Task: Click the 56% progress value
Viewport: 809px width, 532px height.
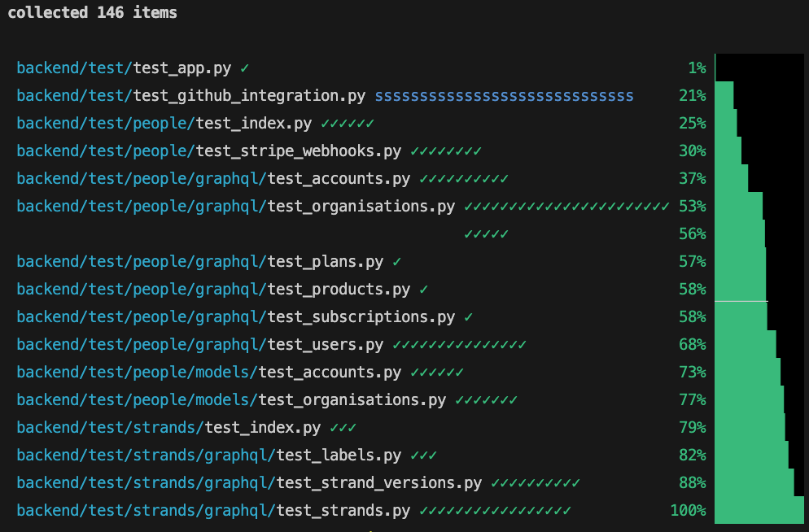Action: pos(693,234)
